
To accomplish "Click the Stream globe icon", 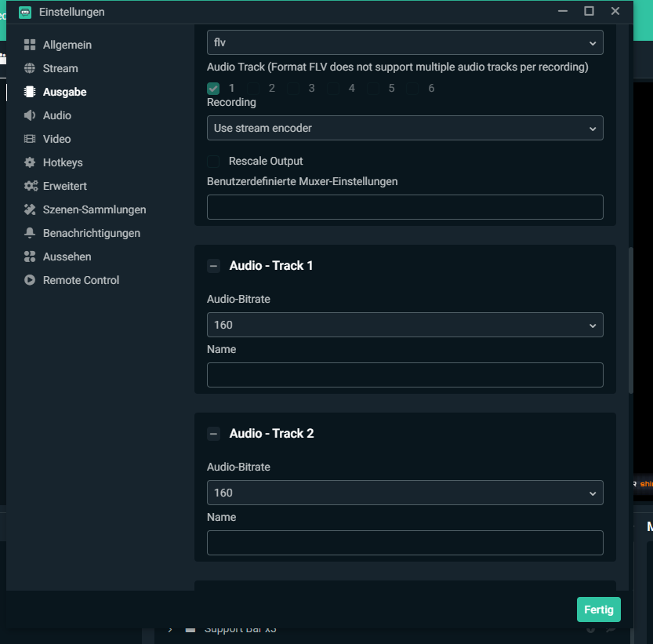I will pyautogui.click(x=30, y=68).
